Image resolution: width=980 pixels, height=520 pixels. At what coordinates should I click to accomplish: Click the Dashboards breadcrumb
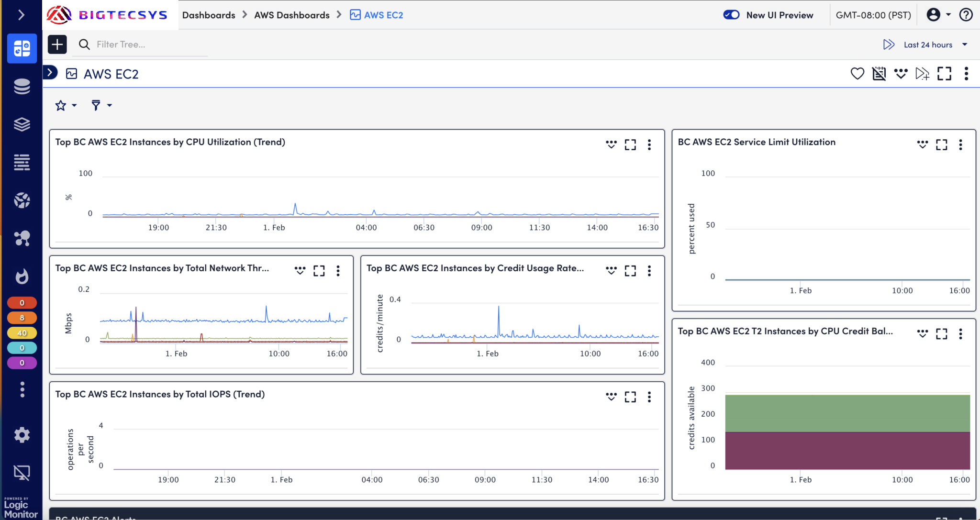pyautogui.click(x=209, y=15)
